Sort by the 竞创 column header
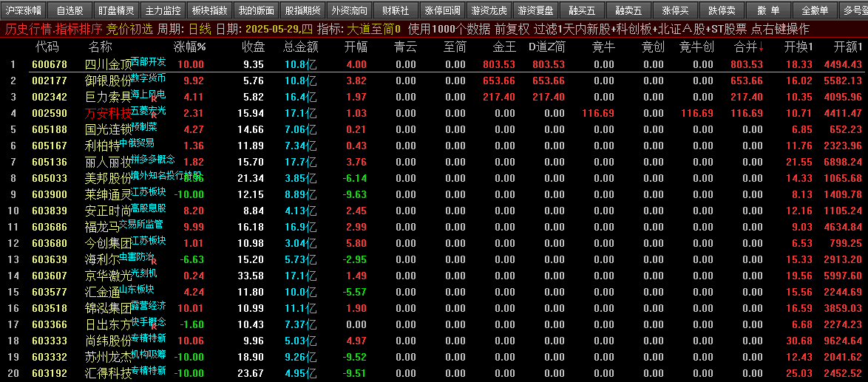 tap(653, 47)
